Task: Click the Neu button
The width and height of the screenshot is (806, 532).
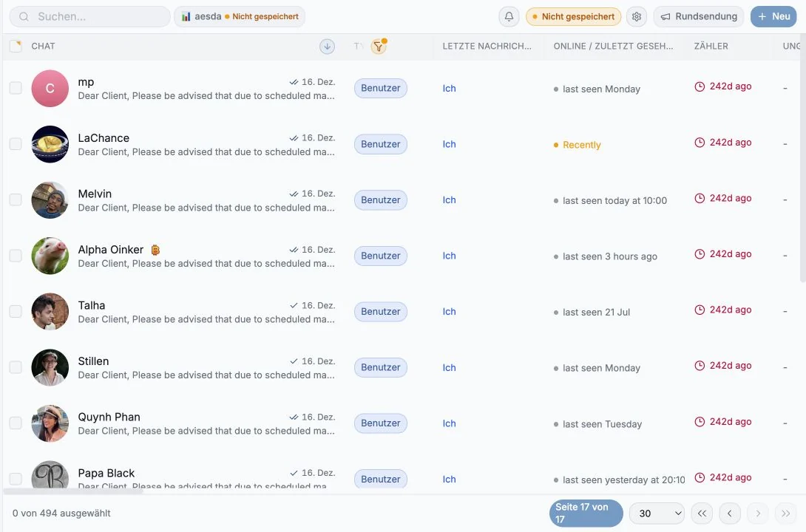Action: point(773,16)
